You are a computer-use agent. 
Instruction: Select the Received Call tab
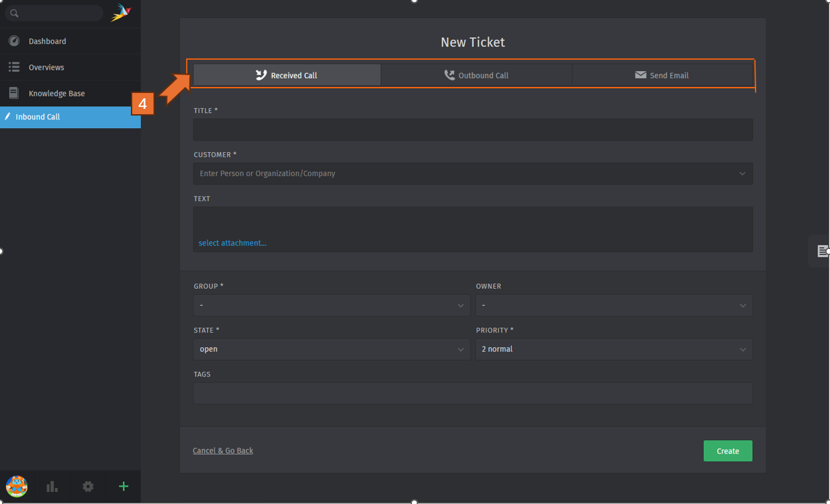coord(287,75)
